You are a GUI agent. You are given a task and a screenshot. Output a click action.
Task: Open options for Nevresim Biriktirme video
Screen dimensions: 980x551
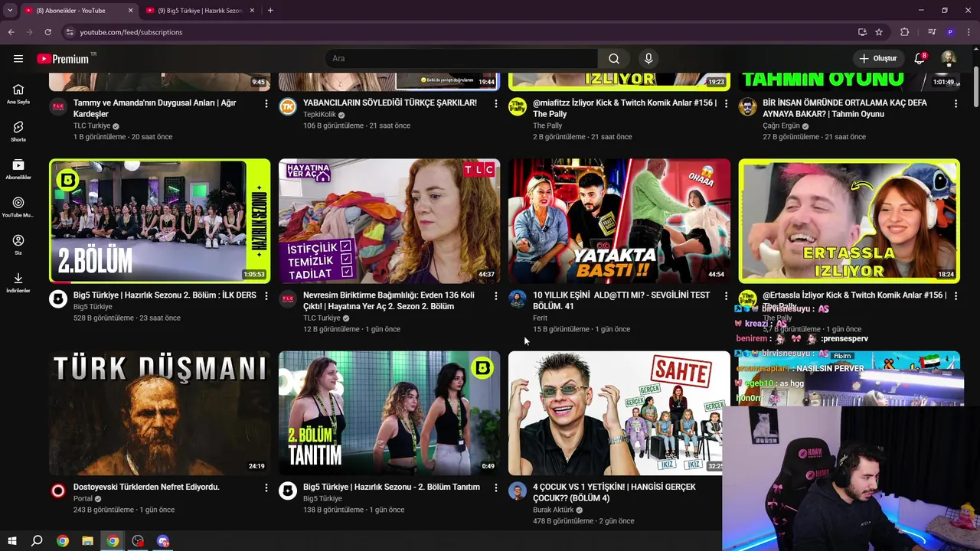pyautogui.click(x=496, y=295)
